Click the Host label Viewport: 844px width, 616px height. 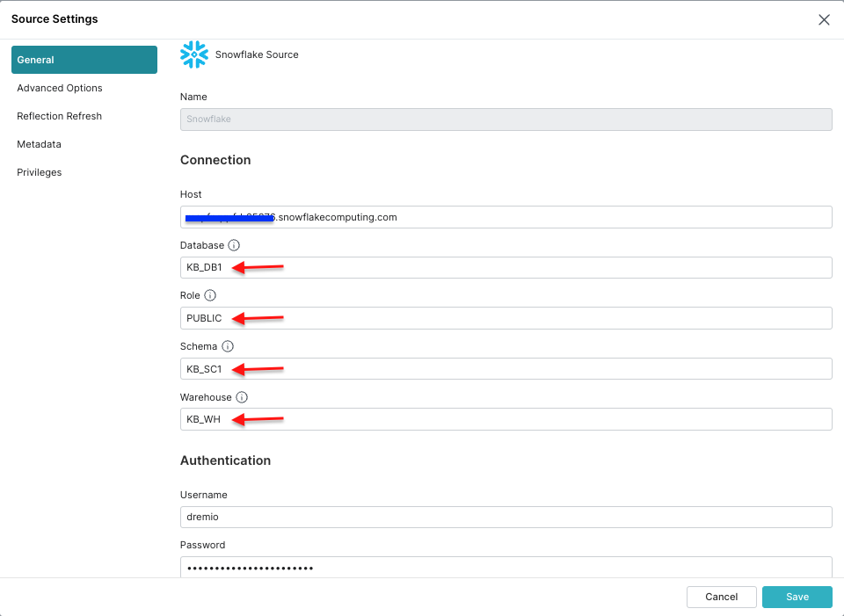191,194
